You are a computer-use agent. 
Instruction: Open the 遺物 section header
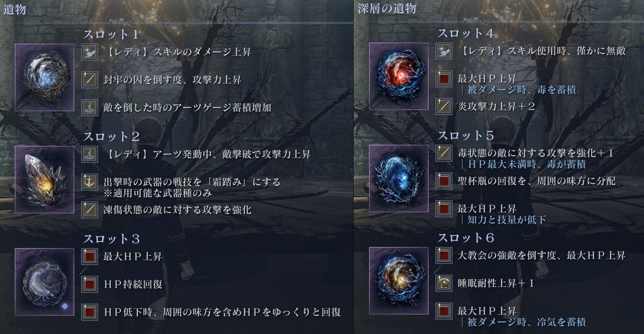15,10
